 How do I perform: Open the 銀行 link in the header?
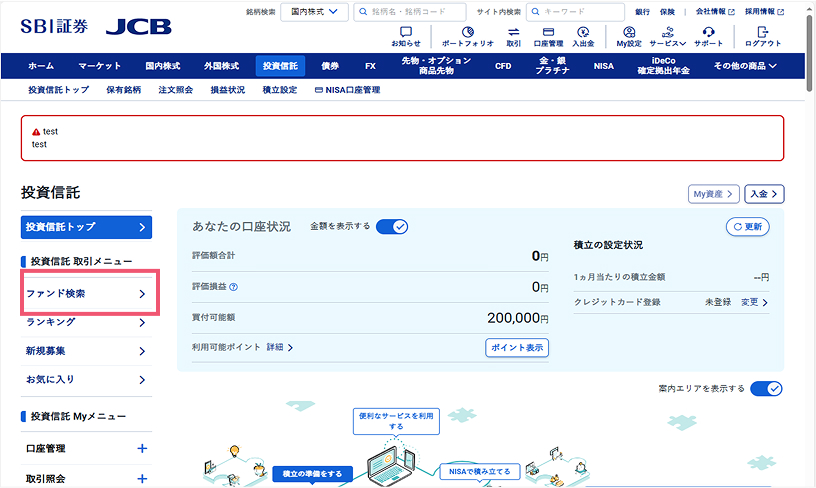642,11
